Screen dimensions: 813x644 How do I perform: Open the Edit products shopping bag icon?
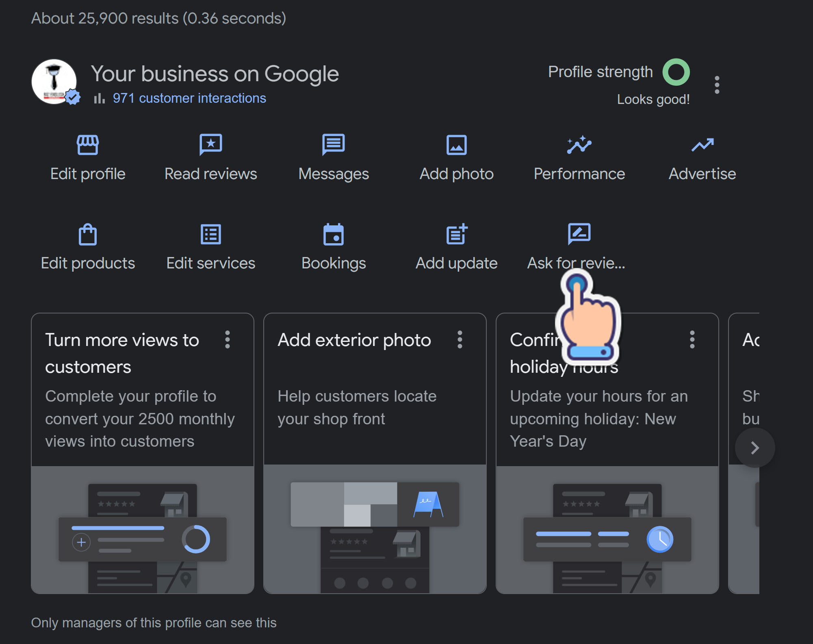pyautogui.click(x=88, y=234)
